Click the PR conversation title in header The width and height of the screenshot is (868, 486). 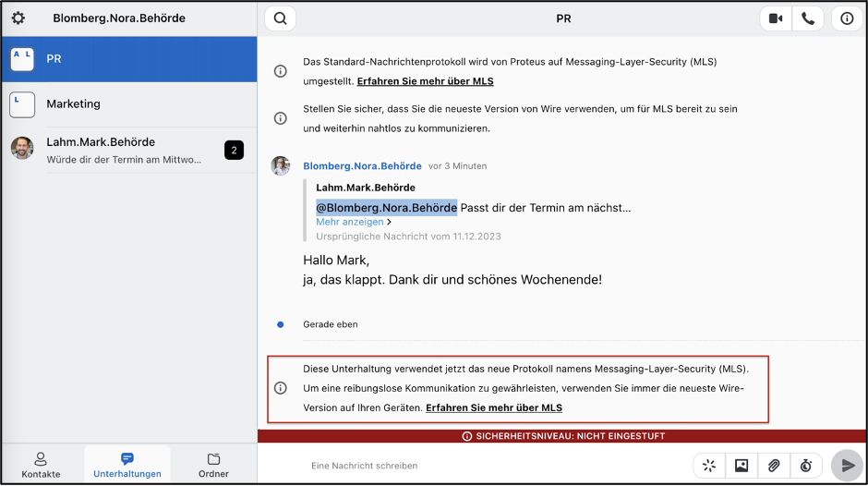coord(563,18)
